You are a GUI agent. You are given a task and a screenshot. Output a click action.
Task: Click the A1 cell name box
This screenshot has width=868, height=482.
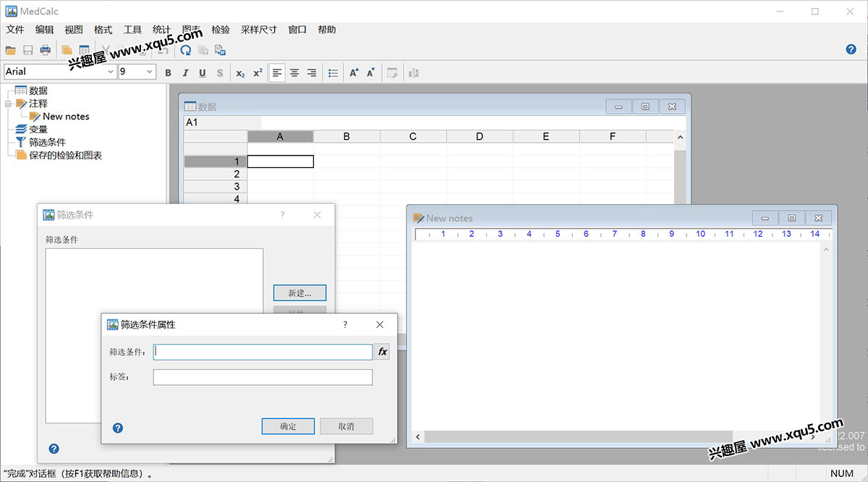(x=222, y=122)
